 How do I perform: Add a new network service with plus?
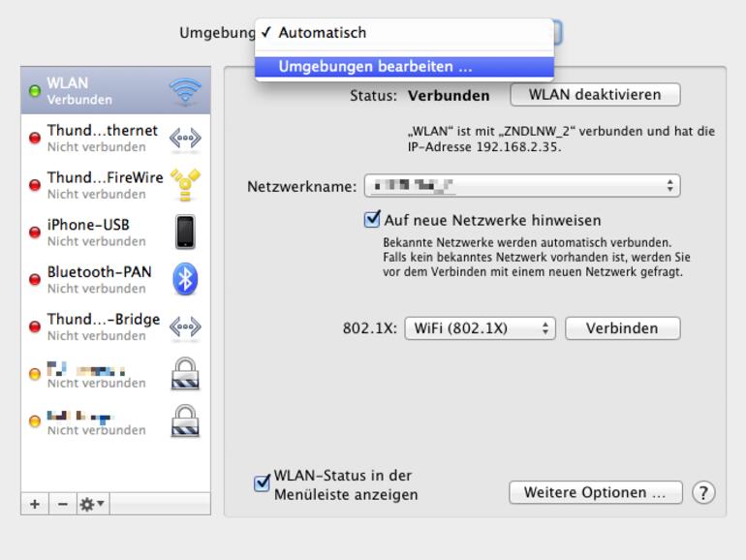click(35, 504)
